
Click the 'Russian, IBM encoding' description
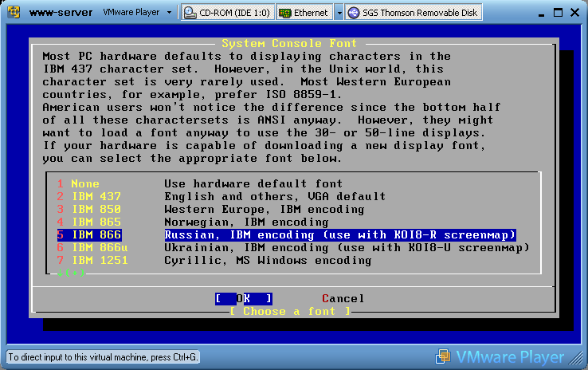(x=340, y=235)
